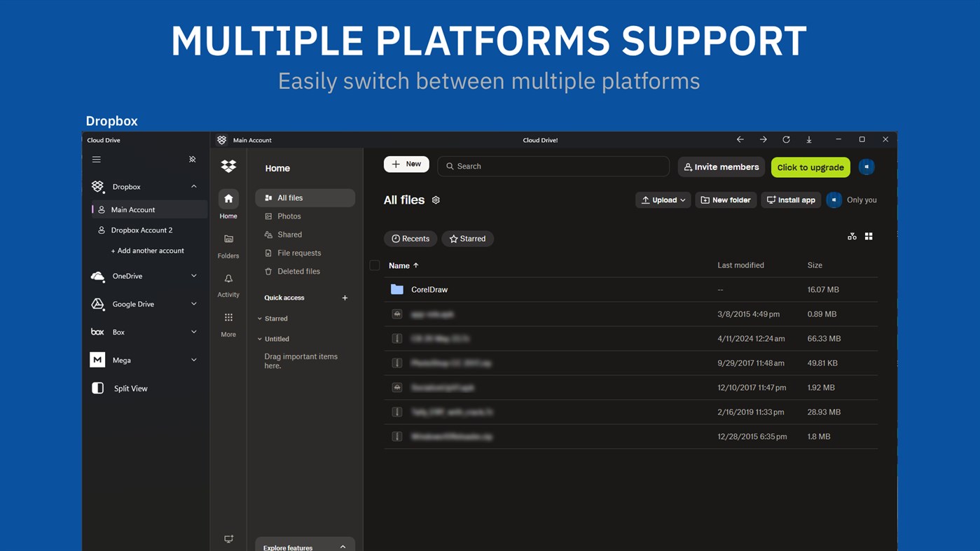Screen dimensions: 980x551
Task: Expand the Box section
Action: coord(194,332)
